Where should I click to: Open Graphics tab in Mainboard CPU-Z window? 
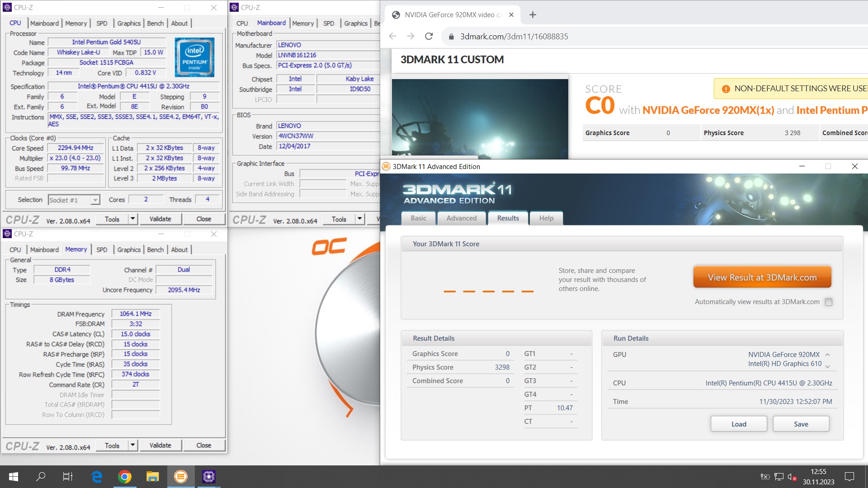point(356,23)
